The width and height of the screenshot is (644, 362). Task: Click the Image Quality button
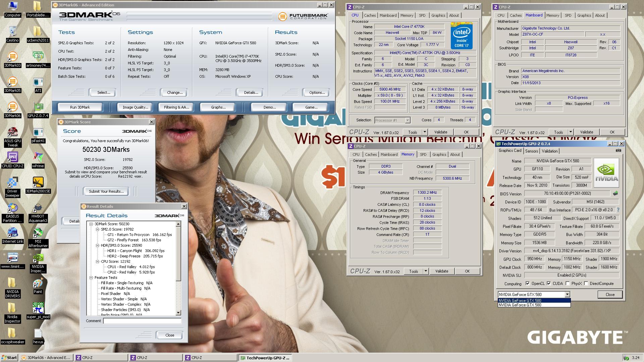(x=135, y=107)
